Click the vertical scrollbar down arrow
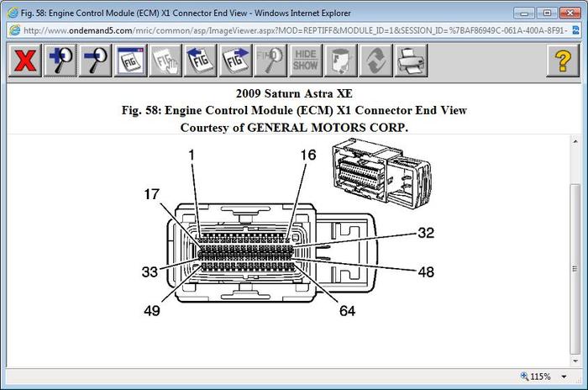The width and height of the screenshot is (588, 390). point(575,361)
